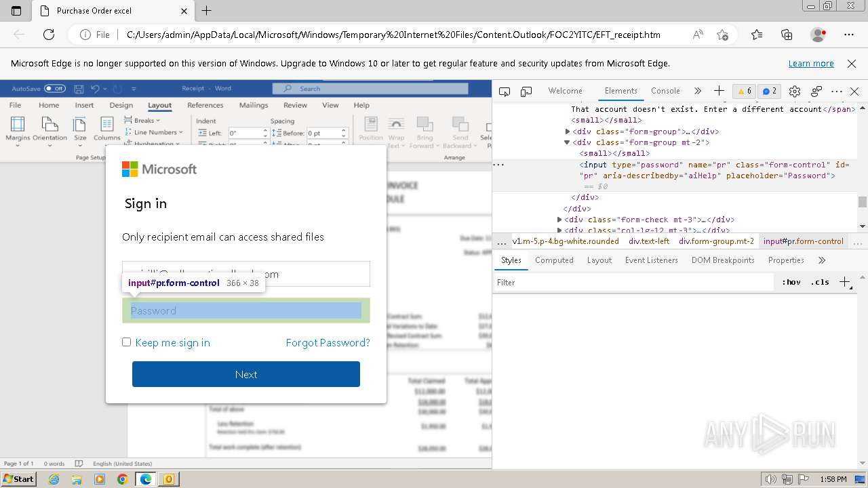Open the Edge profile avatar
Viewport: 868px width, 488px height.
(x=818, y=35)
